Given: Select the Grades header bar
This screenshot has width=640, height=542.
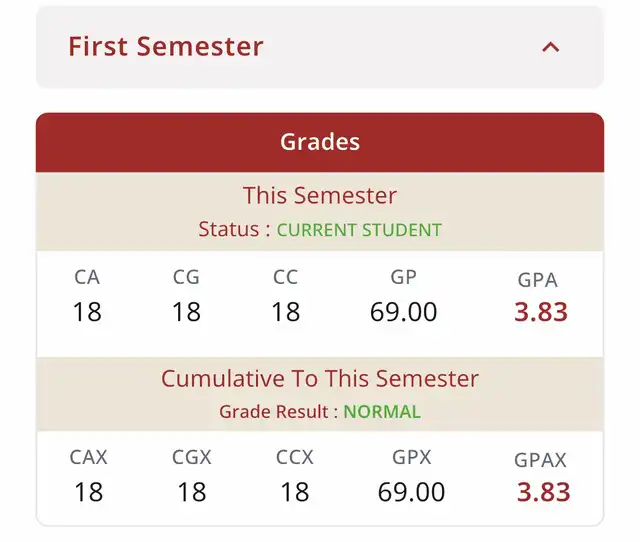Looking at the screenshot, I should 320,142.
